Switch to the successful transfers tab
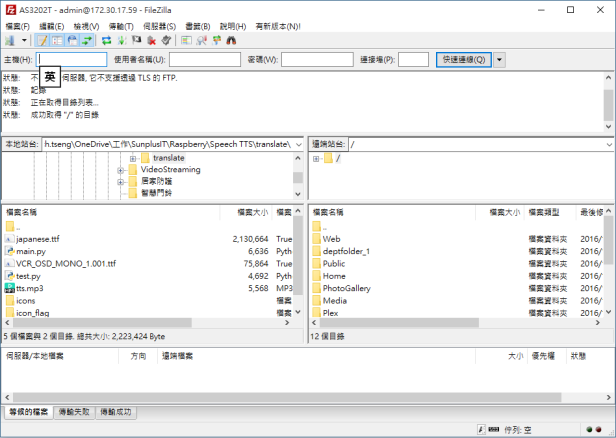 [113, 412]
